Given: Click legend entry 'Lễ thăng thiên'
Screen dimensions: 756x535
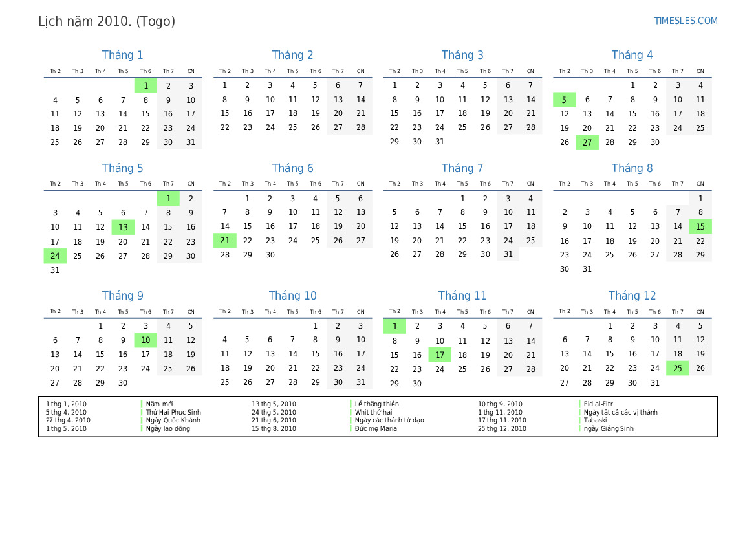Looking at the screenshot, I should click(377, 404).
